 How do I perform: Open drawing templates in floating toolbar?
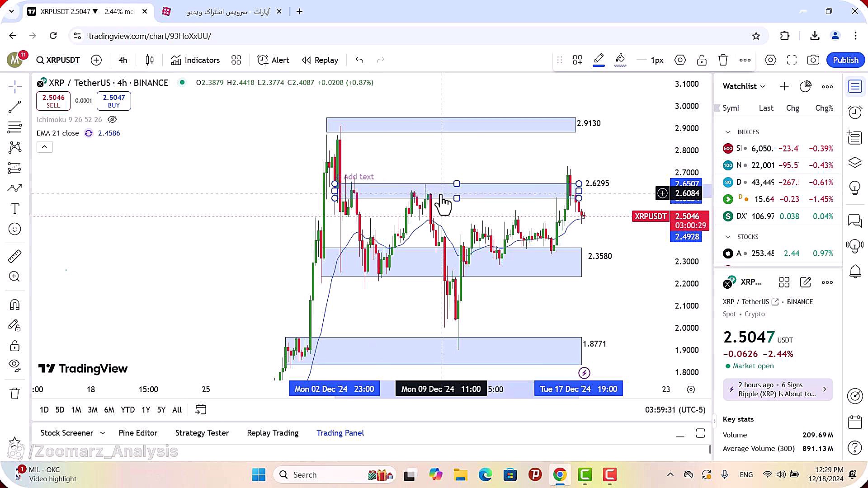point(577,60)
